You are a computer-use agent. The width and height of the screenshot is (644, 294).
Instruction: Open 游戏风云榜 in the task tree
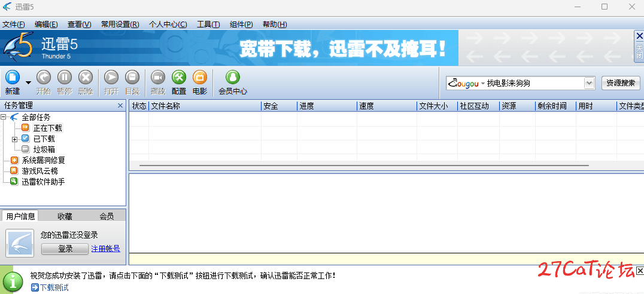point(40,171)
